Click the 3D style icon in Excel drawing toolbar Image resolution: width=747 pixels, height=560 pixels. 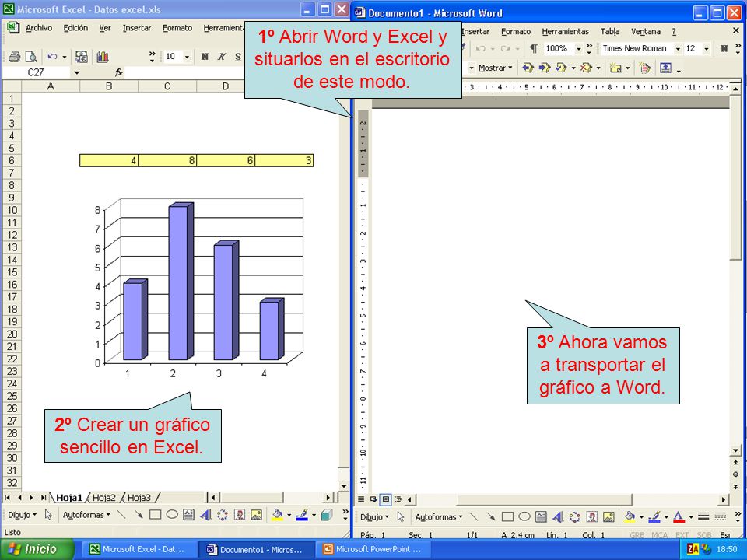point(326,515)
